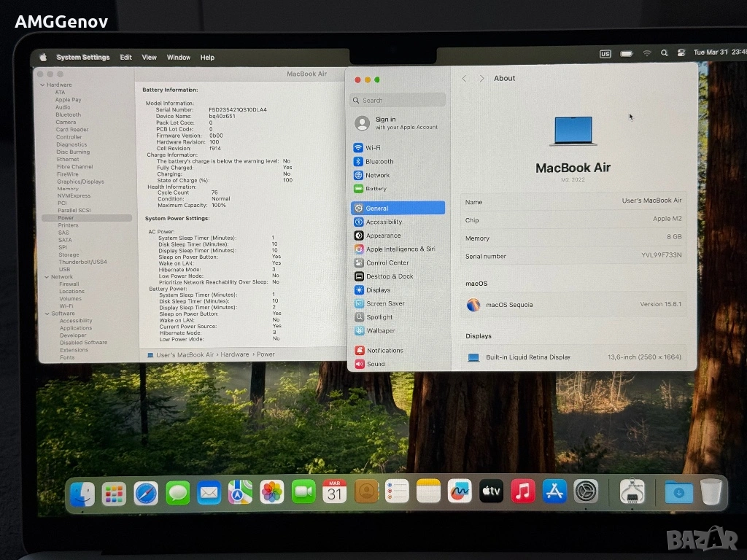The width and height of the screenshot is (747, 560).
Task: Open the Edit menu
Action: tap(126, 58)
